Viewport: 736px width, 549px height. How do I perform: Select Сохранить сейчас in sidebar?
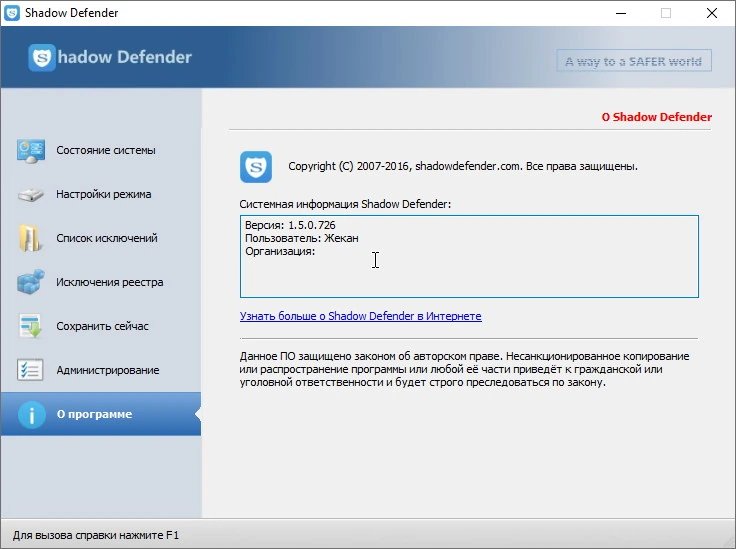point(101,326)
